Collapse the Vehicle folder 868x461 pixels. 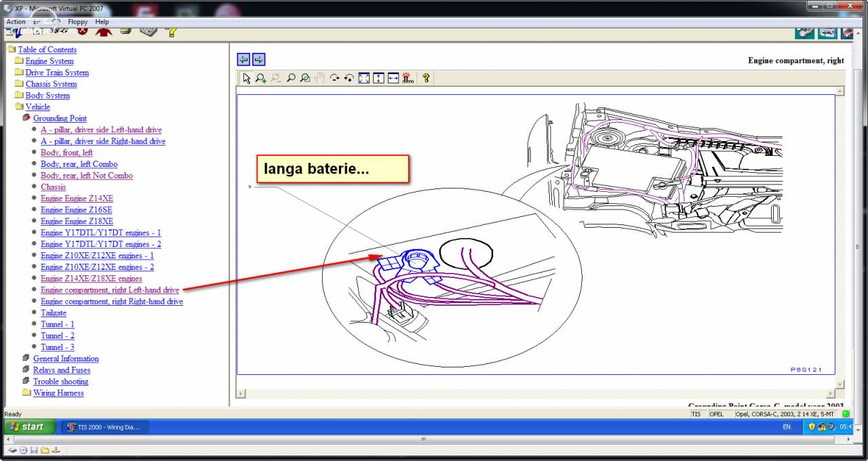point(19,106)
